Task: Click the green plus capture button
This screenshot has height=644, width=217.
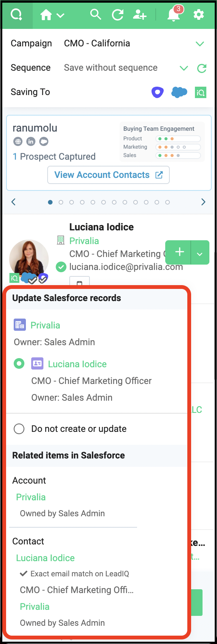Action: pos(179,252)
